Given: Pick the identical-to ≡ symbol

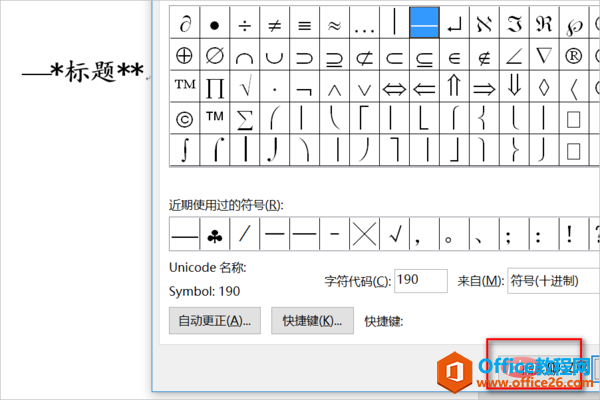Looking at the screenshot, I should (x=305, y=22).
